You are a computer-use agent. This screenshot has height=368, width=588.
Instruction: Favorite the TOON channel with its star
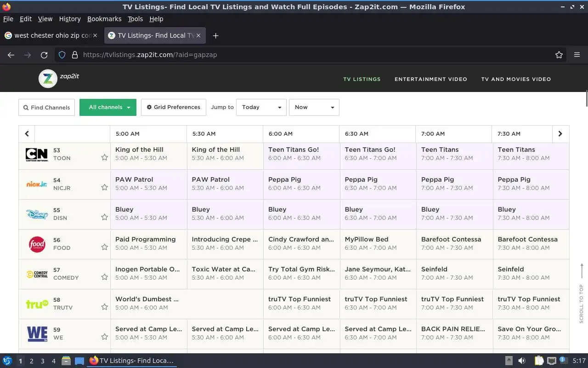pyautogui.click(x=104, y=157)
